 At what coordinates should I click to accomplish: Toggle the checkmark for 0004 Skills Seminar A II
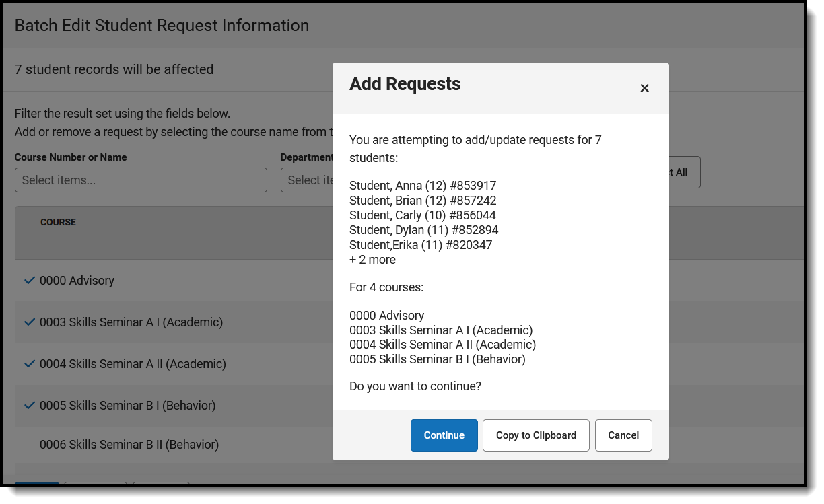[x=29, y=364]
